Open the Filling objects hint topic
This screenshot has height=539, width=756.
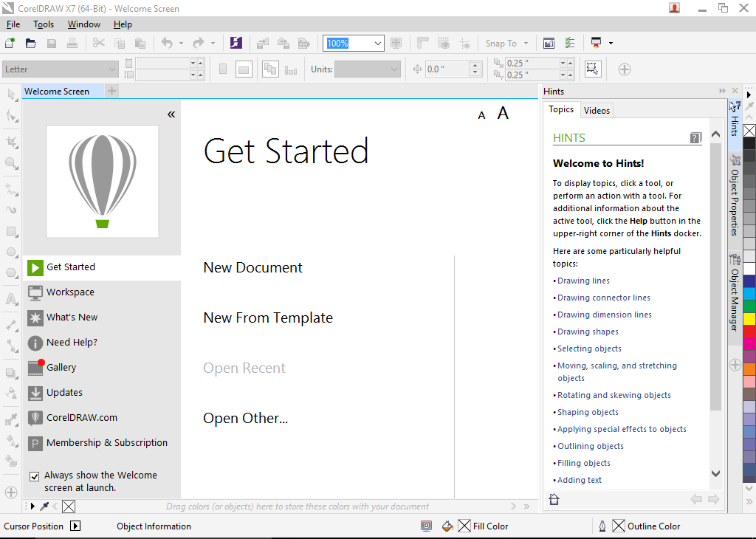point(584,463)
